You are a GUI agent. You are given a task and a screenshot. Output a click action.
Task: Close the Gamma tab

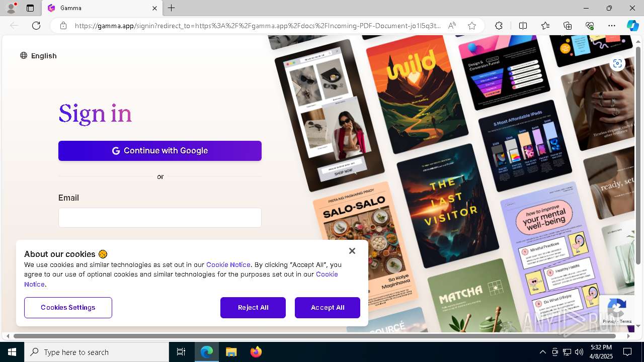tap(154, 8)
